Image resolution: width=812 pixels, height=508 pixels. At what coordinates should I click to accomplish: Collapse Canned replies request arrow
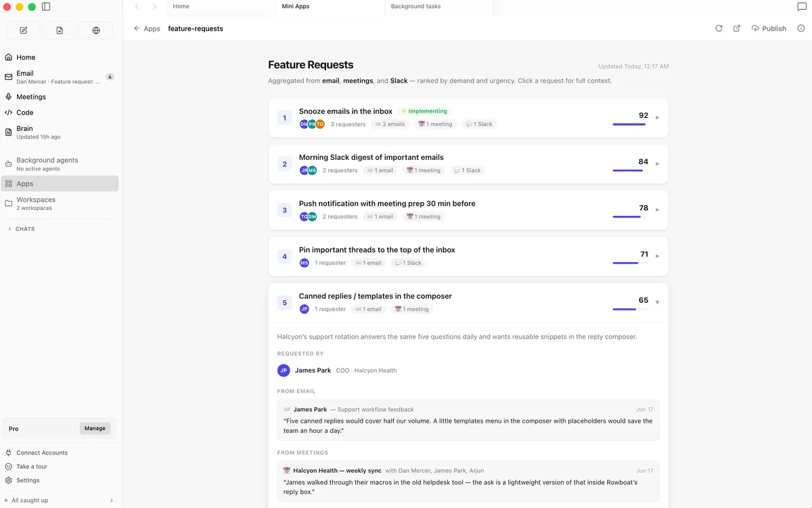657,303
